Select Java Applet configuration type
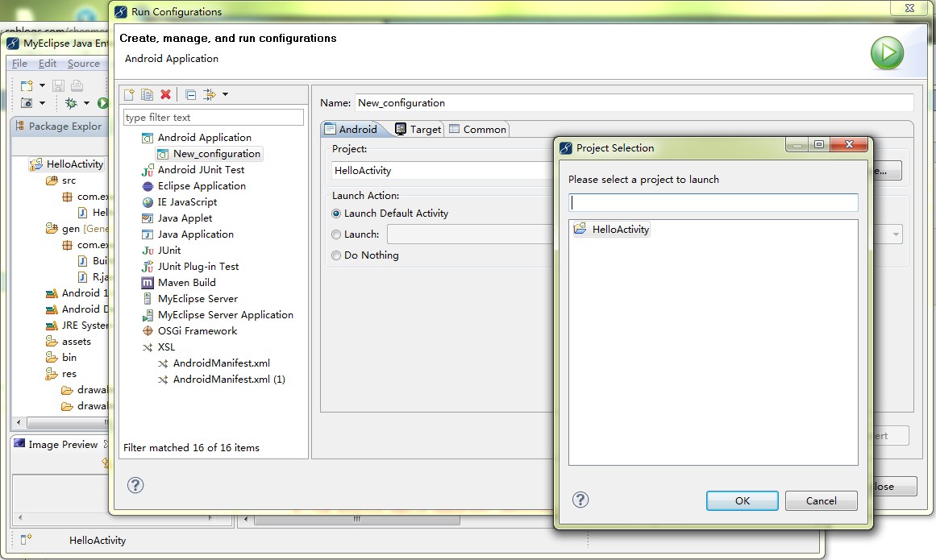The height and width of the screenshot is (560, 936). click(x=185, y=218)
